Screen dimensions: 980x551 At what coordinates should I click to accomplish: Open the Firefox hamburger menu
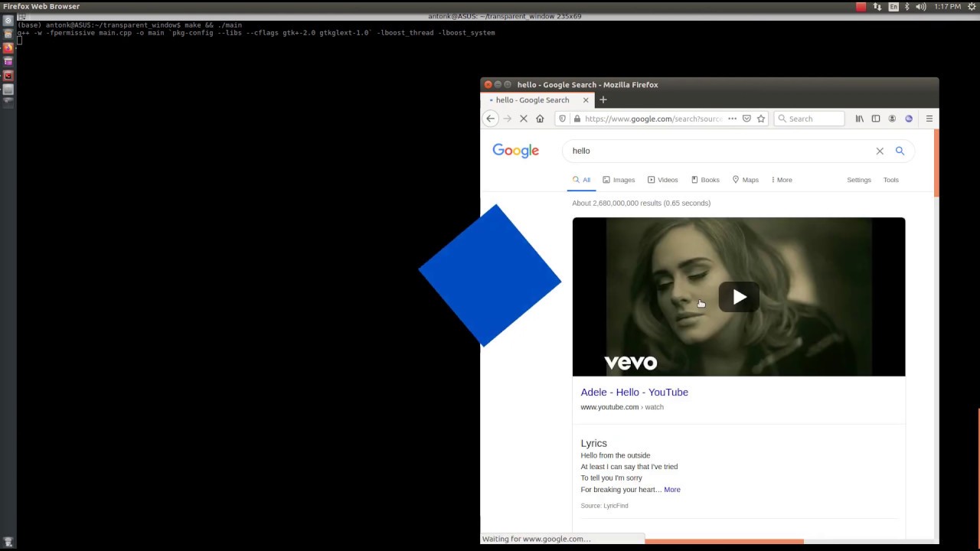[x=929, y=119]
